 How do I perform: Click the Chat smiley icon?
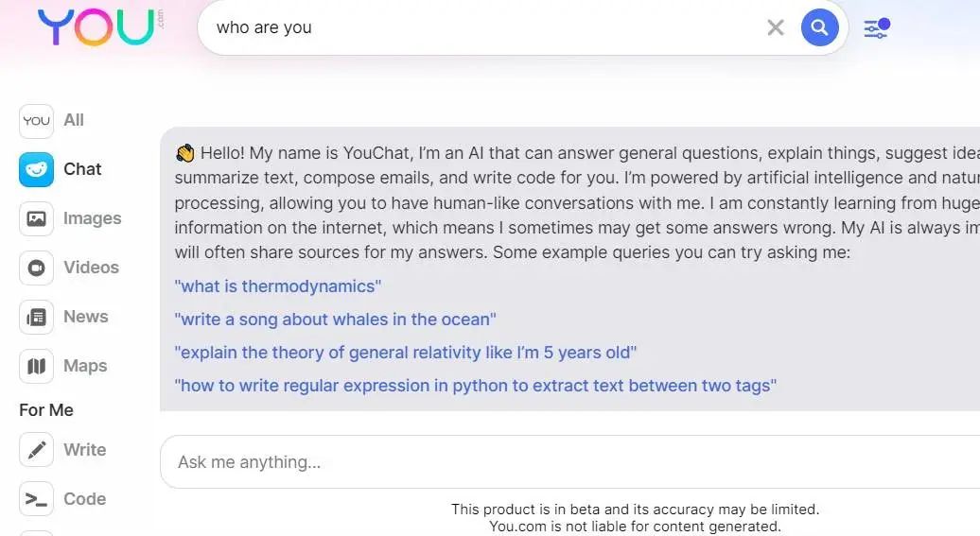coord(37,169)
